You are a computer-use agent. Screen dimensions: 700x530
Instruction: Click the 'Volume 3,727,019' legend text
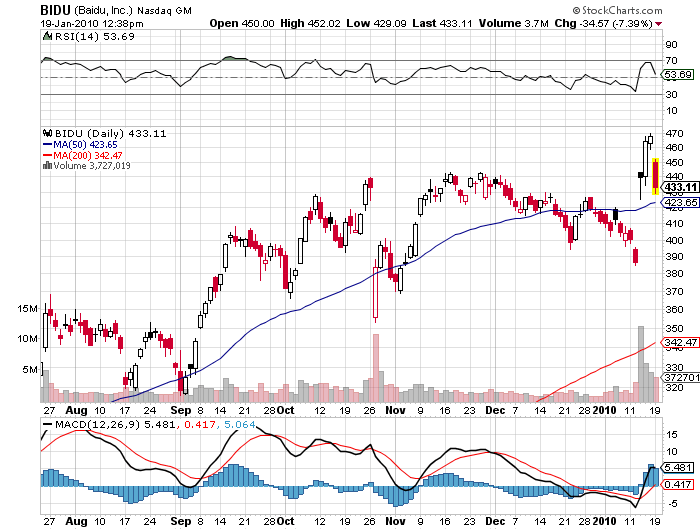(92, 166)
